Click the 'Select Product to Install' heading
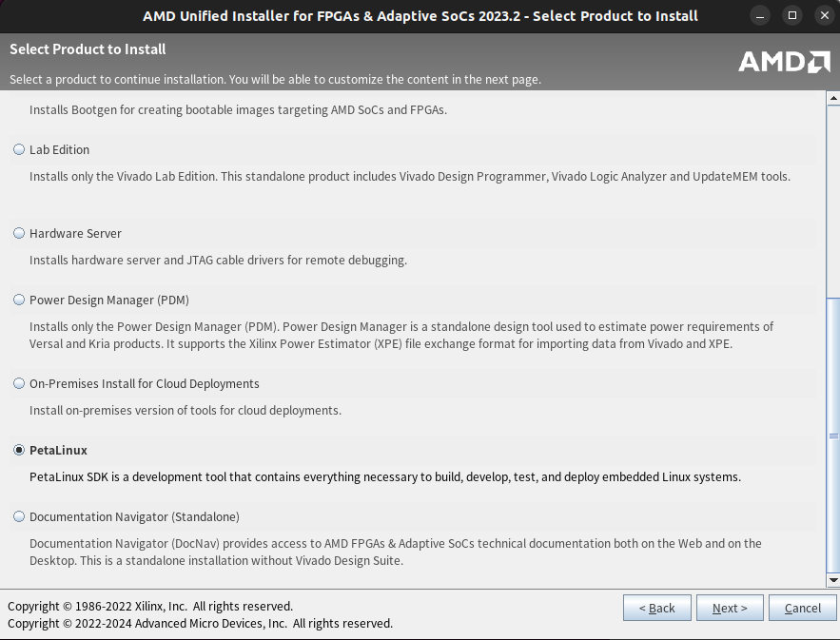The image size is (840, 640). (x=88, y=49)
